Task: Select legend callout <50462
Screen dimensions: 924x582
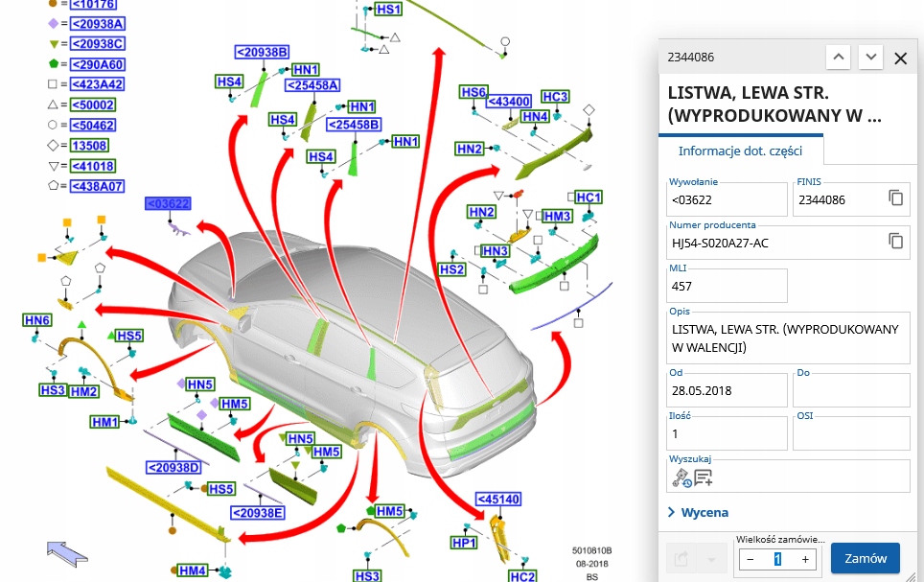Action: pos(93,125)
